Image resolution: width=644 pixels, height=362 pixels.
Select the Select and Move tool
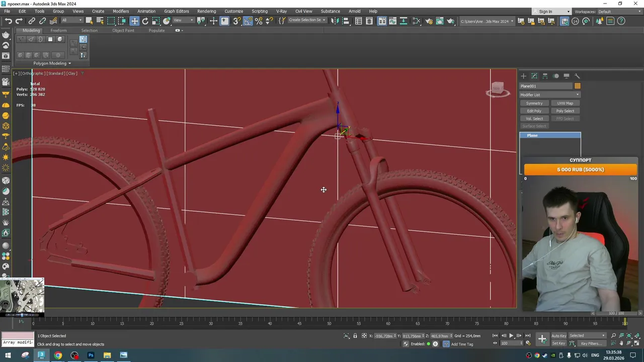tap(134, 21)
